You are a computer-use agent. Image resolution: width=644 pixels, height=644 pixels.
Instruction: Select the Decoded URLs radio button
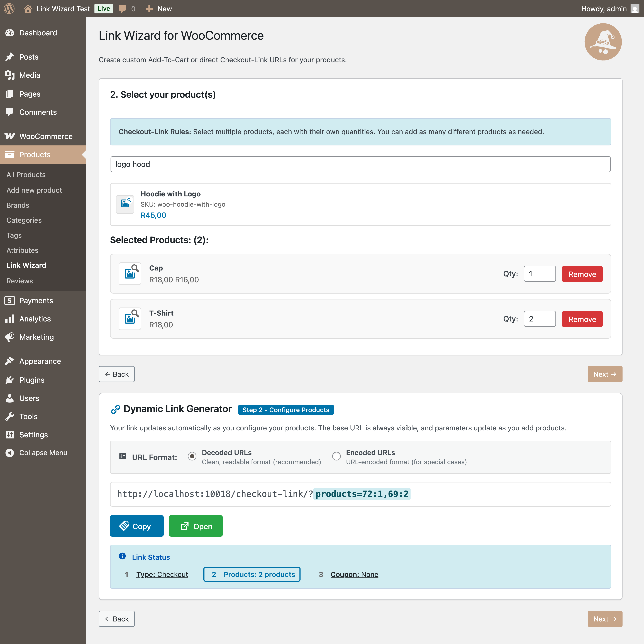tap(192, 456)
